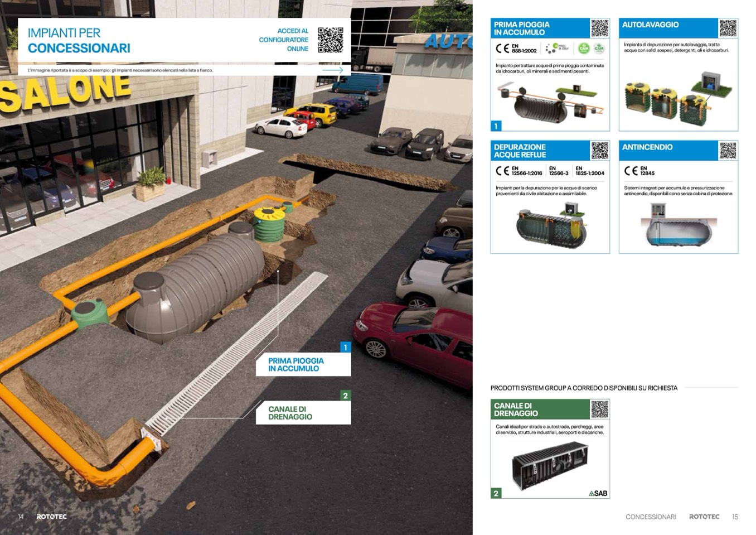Select the Antincendio card title
The width and height of the screenshot is (756, 535).
pos(647,147)
